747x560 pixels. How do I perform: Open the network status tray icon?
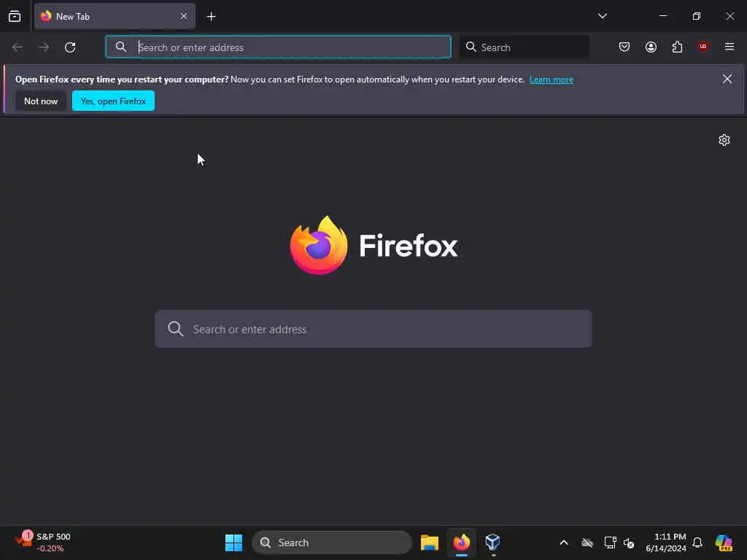pyautogui.click(x=610, y=542)
